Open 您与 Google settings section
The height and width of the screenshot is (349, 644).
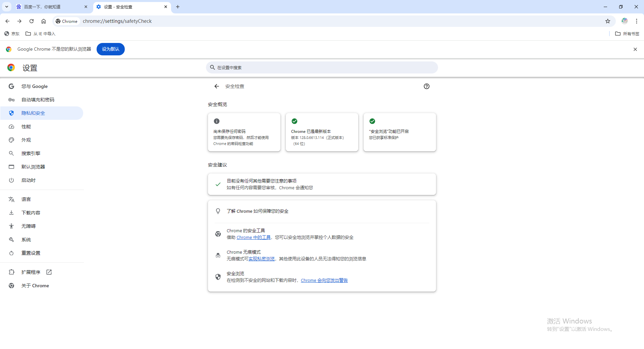tap(42, 86)
